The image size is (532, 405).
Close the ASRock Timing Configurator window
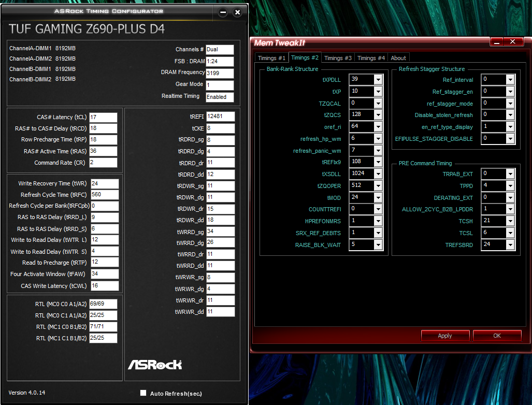pyautogui.click(x=237, y=12)
